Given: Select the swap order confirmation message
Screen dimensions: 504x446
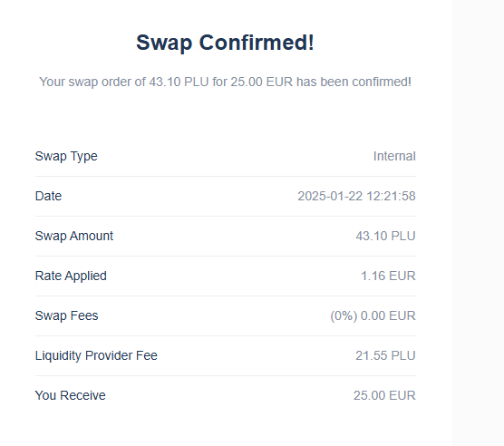Looking at the screenshot, I should [x=226, y=82].
